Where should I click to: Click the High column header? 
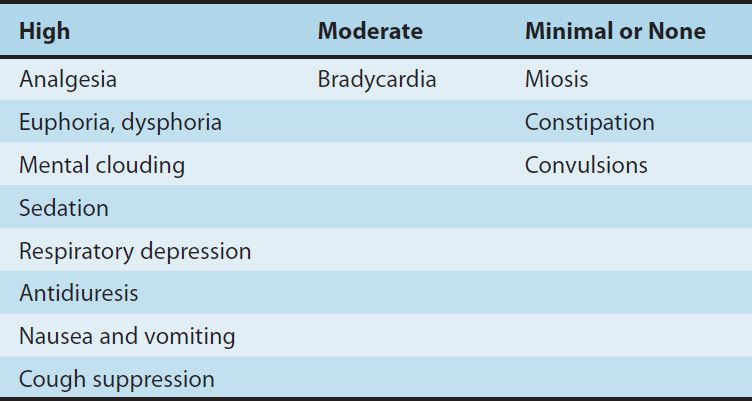coord(45,31)
